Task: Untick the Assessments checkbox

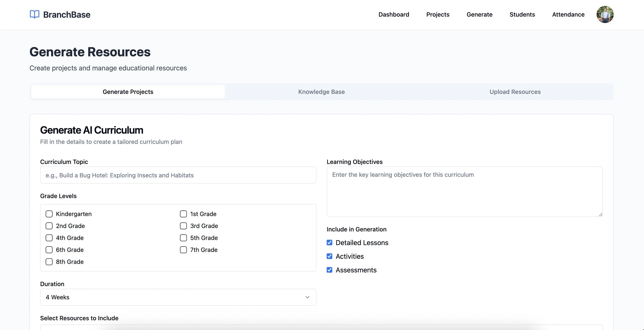Action: pyautogui.click(x=329, y=270)
